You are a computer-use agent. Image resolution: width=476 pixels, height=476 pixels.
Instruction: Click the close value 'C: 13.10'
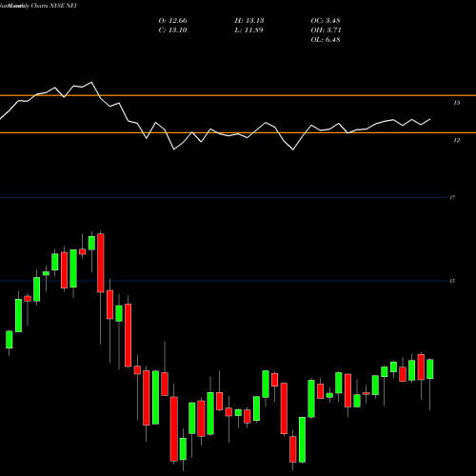tap(172, 30)
